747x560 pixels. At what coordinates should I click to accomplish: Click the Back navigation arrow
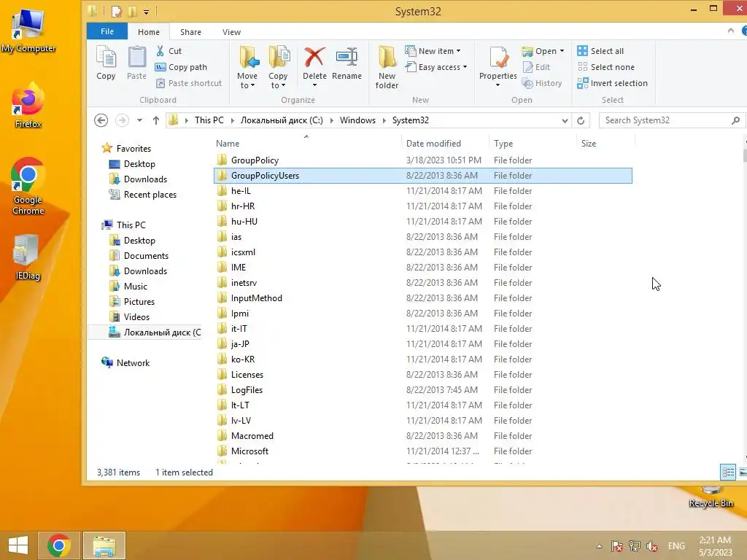pos(101,120)
